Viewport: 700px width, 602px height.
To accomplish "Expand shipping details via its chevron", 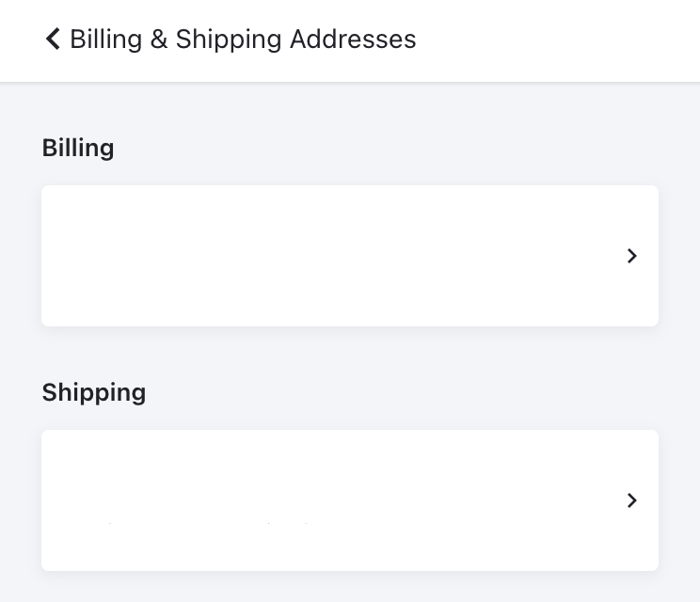I will click(x=632, y=500).
